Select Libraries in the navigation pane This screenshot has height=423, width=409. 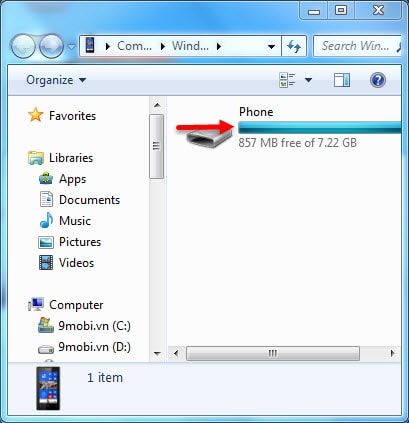(x=71, y=158)
